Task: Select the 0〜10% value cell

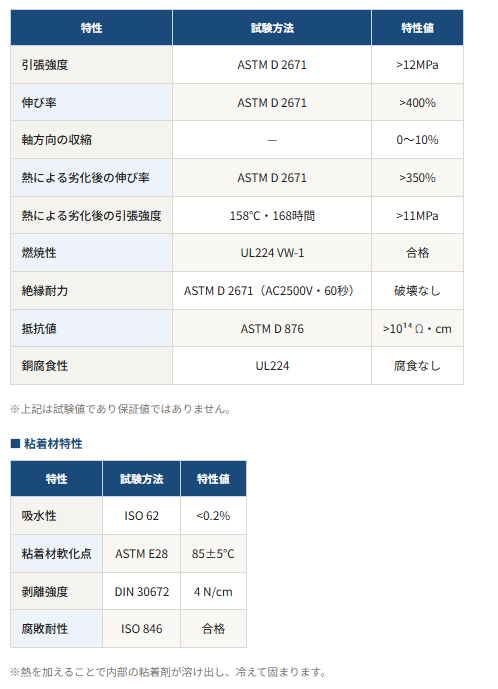Action: click(x=417, y=140)
